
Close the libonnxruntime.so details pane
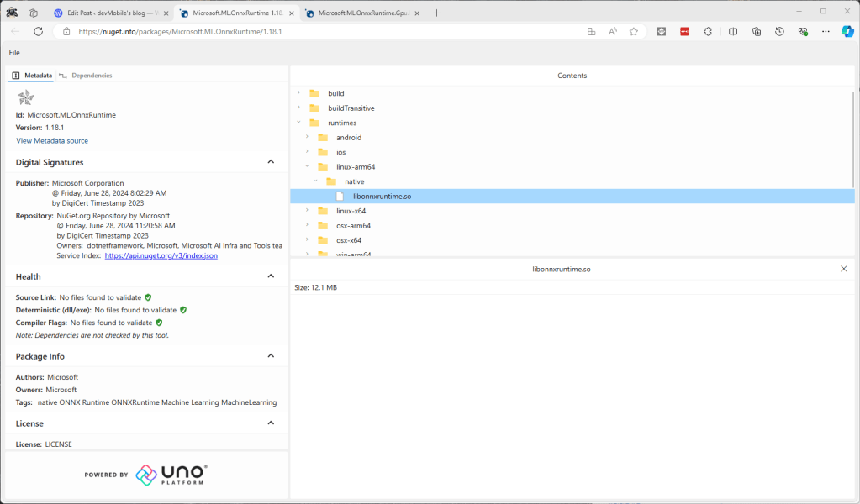tap(844, 269)
